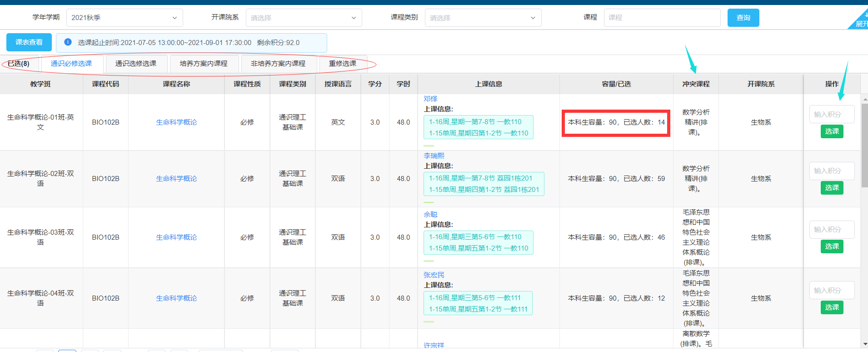
Task: Open teacher link 李瑞熙
Action: point(434,156)
